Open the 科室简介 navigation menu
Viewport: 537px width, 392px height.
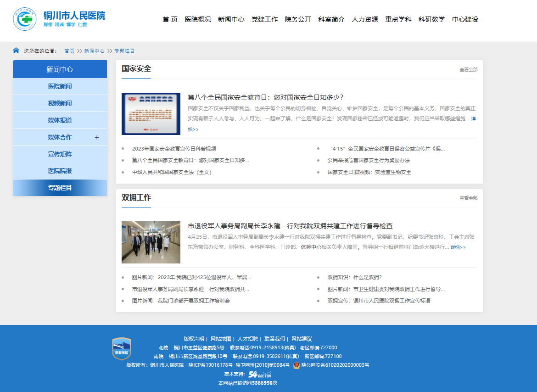(x=331, y=19)
